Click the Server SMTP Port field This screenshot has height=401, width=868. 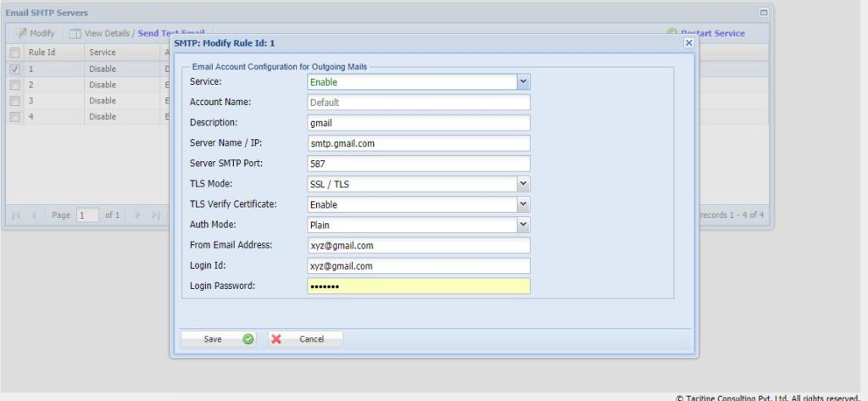point(419,164)
